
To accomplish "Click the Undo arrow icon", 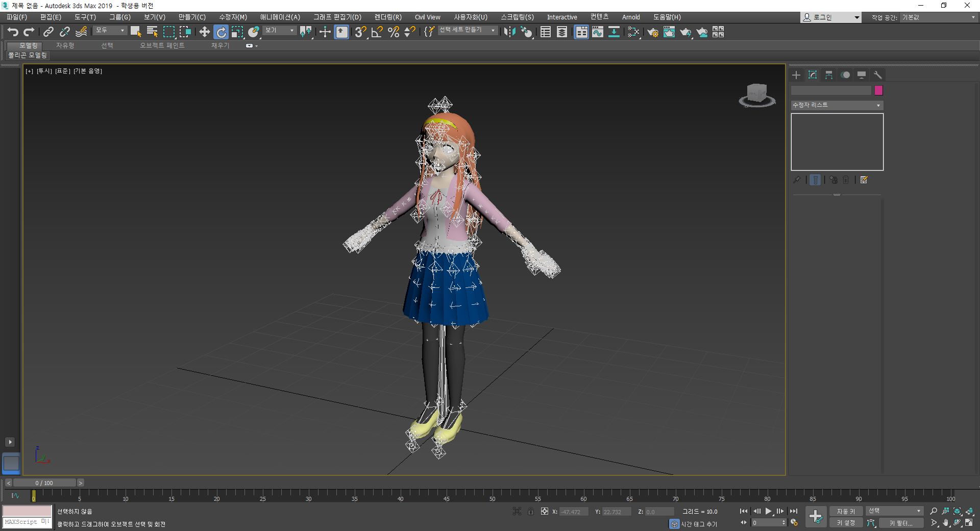I will coord(13,32).
